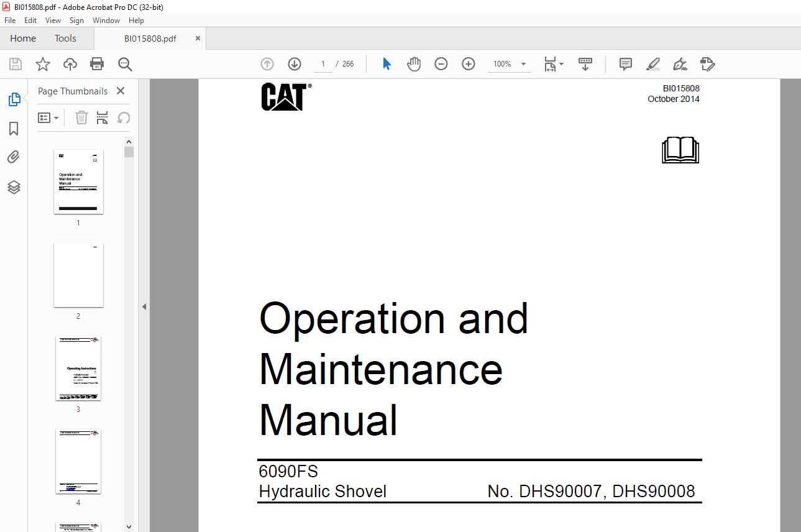The height and width of the screenshot is (532, 801).
Task: Click the upload to cloud icon
Action: pyautogui.click(x=70, y=64)
